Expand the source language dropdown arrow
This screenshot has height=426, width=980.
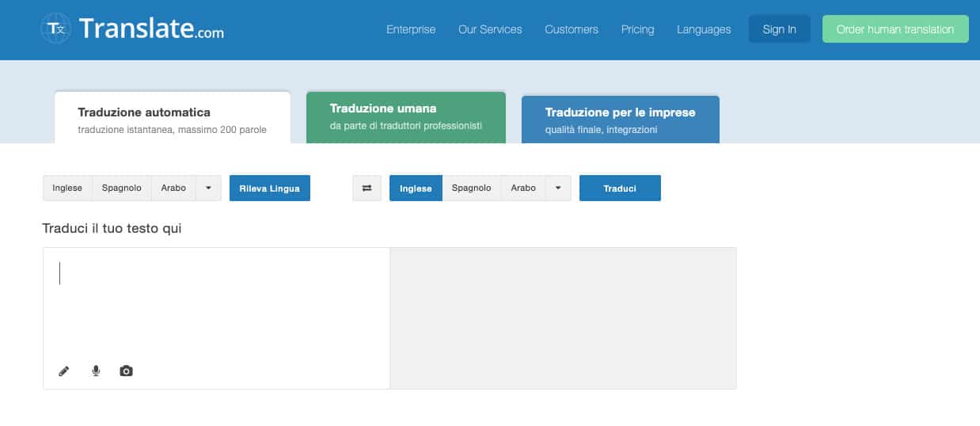[208, 188]
